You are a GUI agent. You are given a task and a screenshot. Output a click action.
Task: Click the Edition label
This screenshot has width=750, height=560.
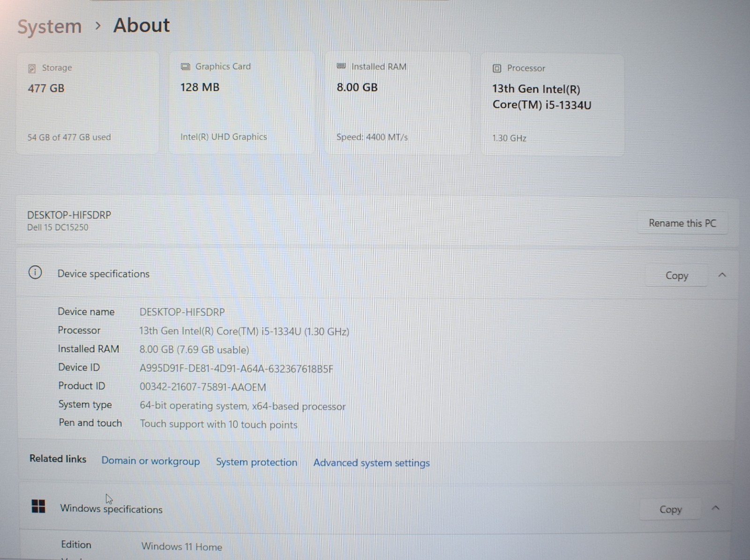click(76, 545)
